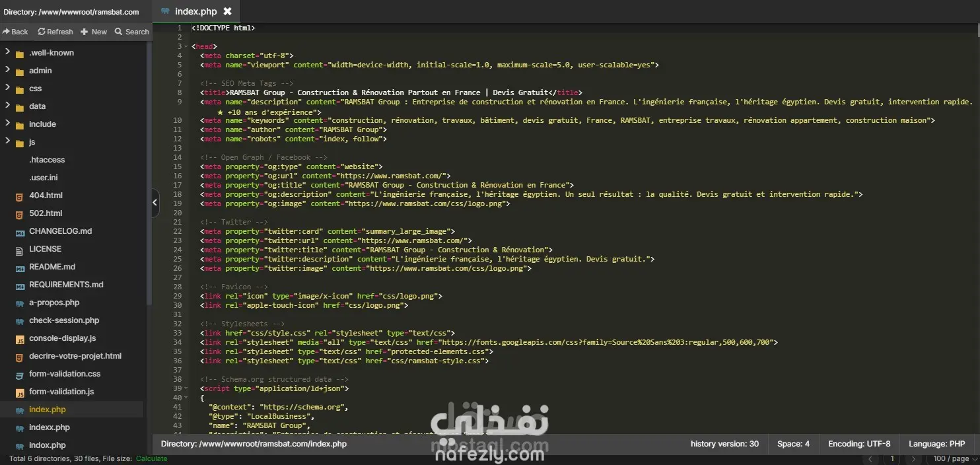This screenshot has width=980, height=465.
Task: Switch to the index.php editor tab
Action: point(196,11)
